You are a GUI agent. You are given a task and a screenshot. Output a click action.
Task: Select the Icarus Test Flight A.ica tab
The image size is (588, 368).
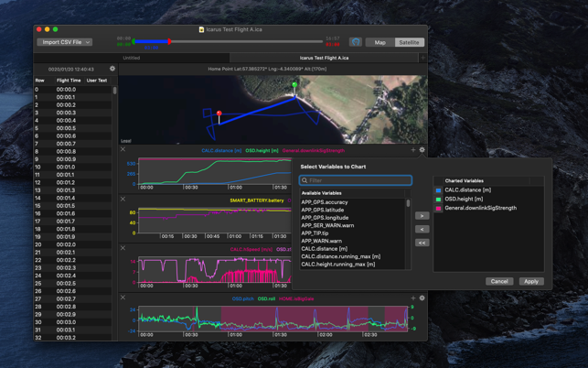[x=324, y=58]
